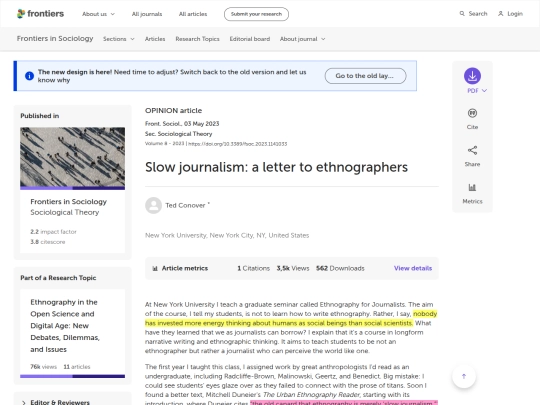The height and width of the screenshot is (405, 540).
Task: Open the Ethnography in the Open Science topic
Action: (65, 326)
